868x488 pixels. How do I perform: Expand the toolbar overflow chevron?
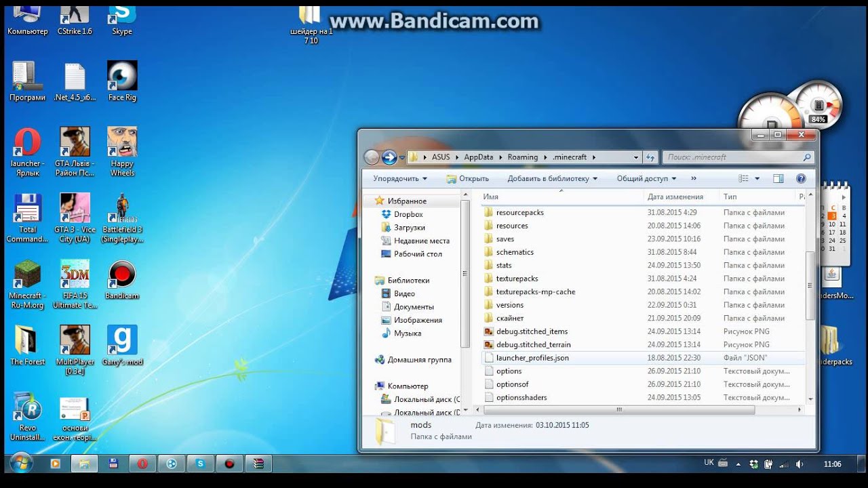[x=694, y=179]
